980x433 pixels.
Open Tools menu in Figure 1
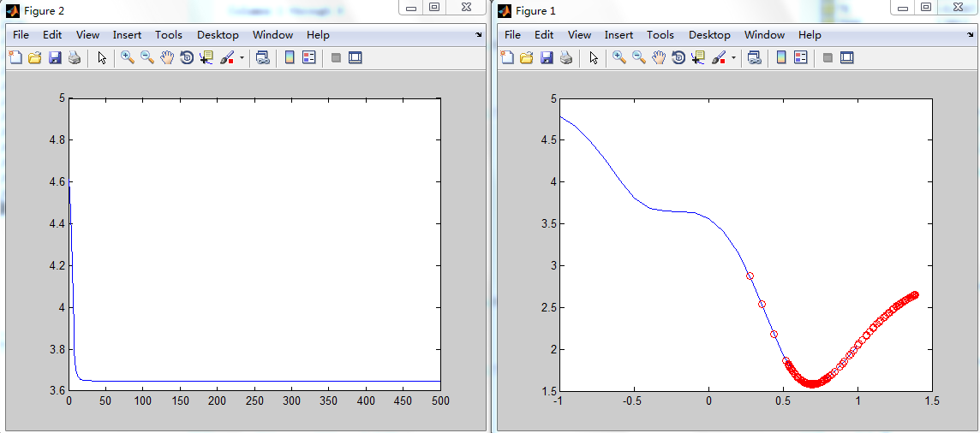click(x=660, y=35)
